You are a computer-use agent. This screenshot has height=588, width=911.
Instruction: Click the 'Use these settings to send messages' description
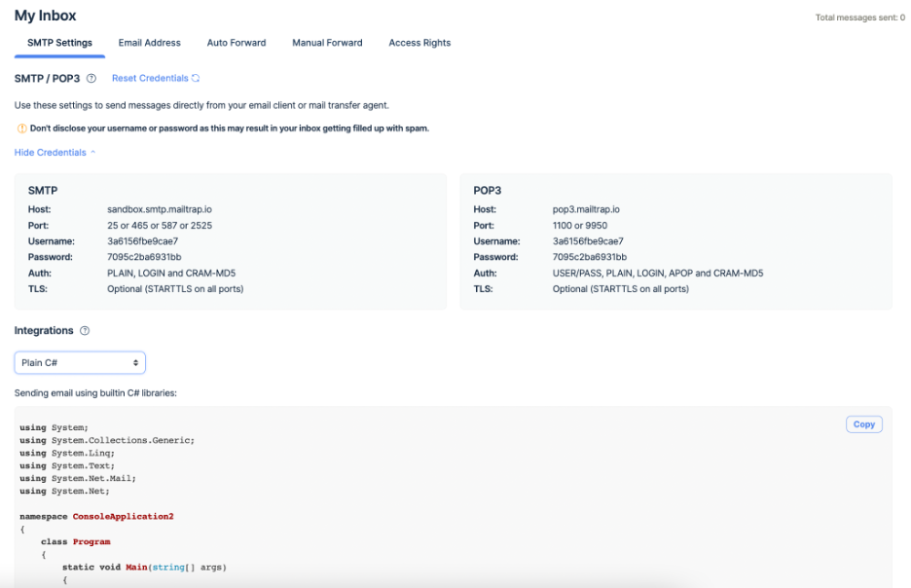point(201,105)
